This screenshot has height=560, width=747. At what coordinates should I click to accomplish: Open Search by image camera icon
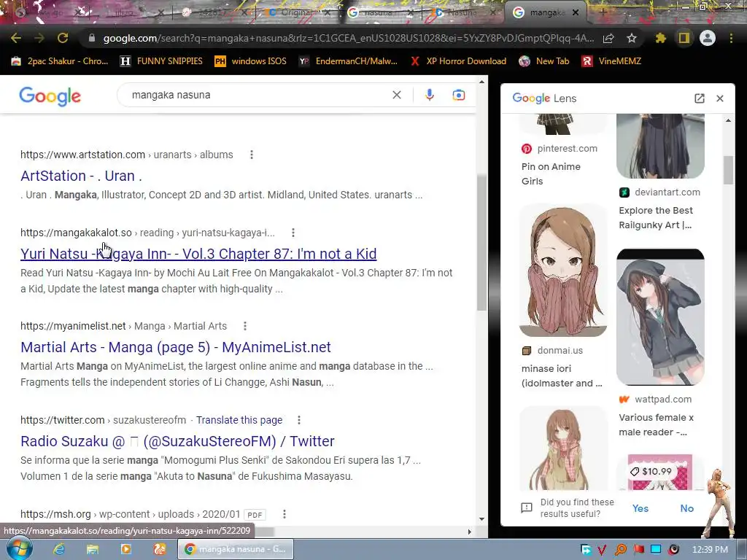(x=458, y=95)
